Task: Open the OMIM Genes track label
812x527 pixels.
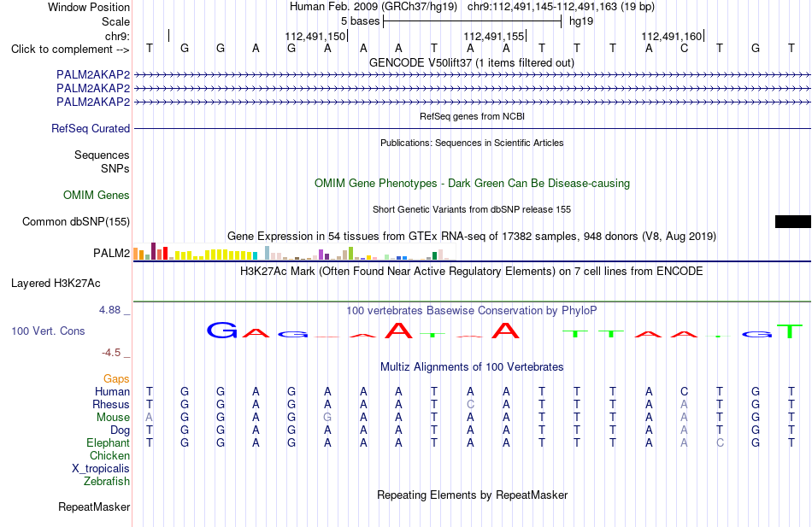Action: click(97, 195)
